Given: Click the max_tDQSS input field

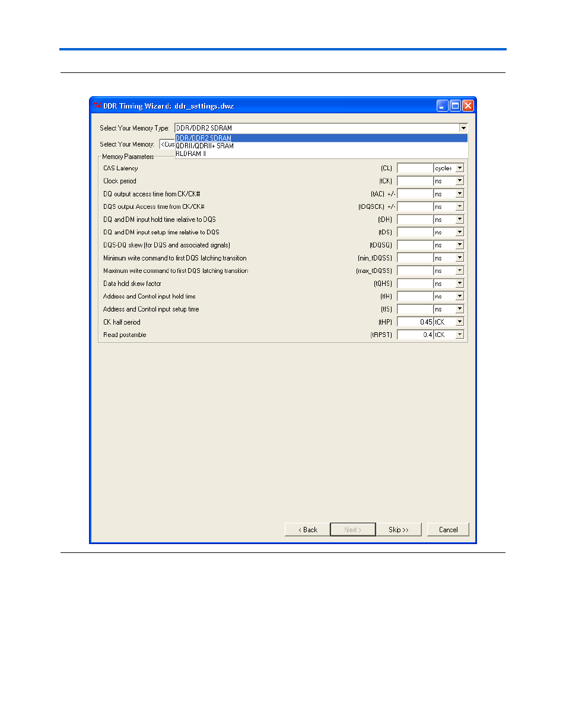Looking at the screenshot, I should click(415, 271).
